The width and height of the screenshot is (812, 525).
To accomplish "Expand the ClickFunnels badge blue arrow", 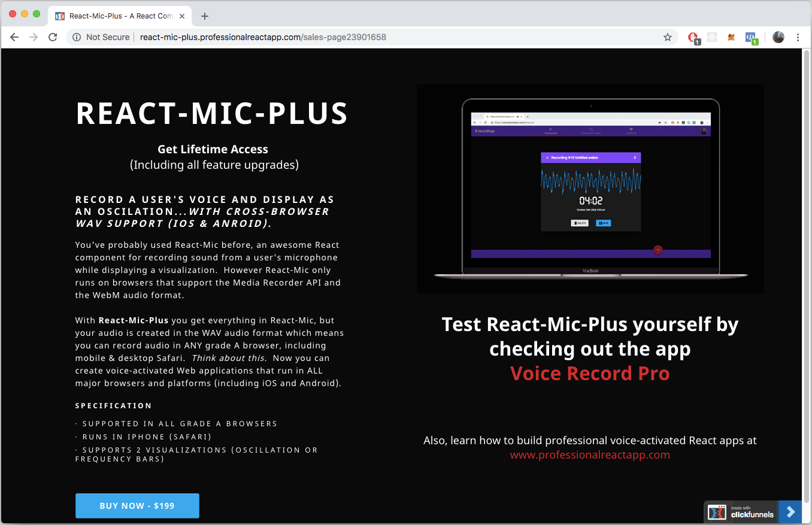I will [x=790, y=512].
